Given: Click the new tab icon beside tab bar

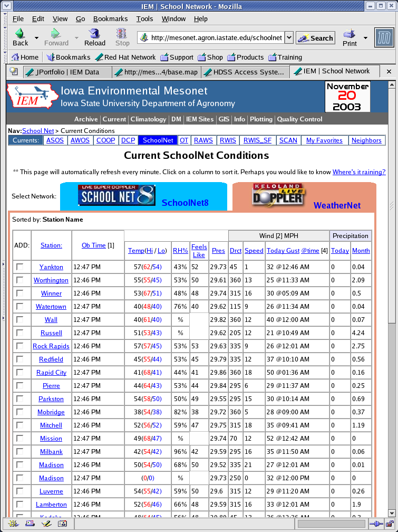Looking at the screenshot, I should [x=14, y=71].
